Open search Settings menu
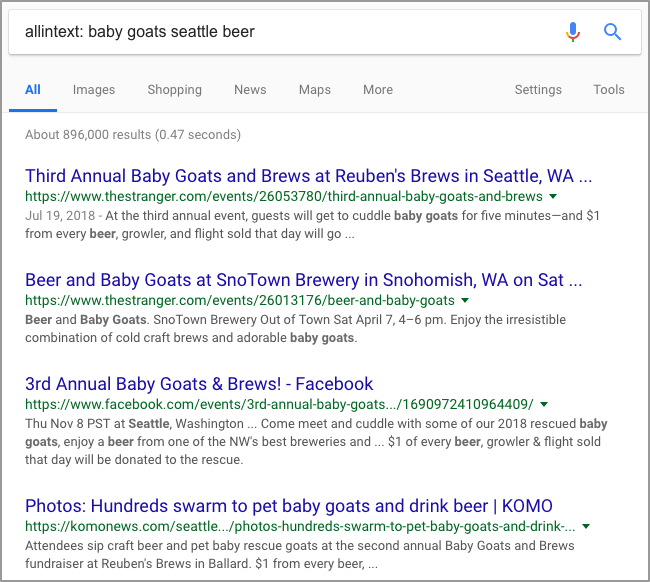 click(538, 90)
